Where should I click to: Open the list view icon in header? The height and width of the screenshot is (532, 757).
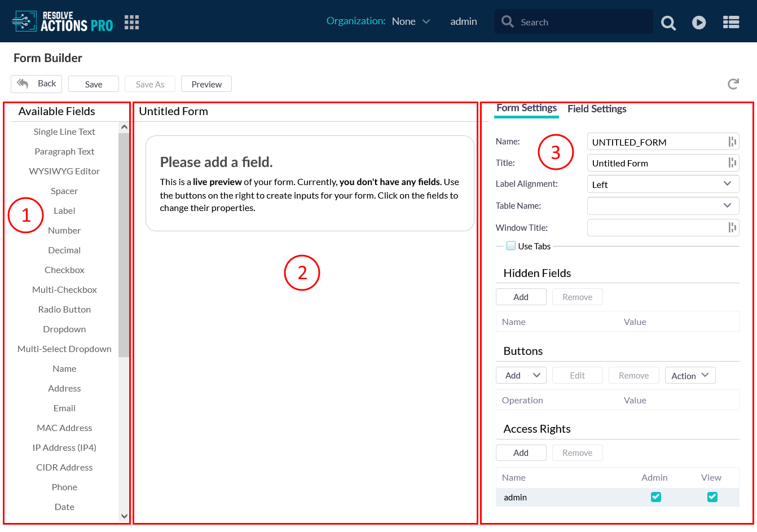[x=731, y=23]
